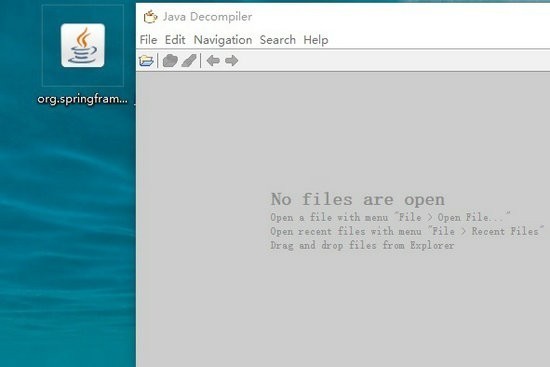Click the 'Open a file with menu' hint line

point(390,217)
